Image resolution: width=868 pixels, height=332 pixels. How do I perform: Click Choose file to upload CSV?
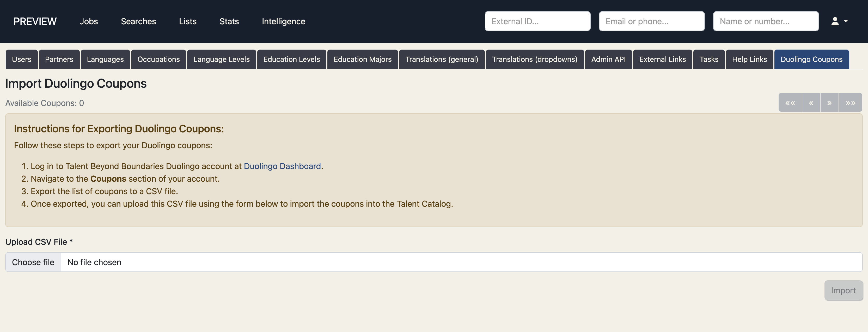pos(33,262)
